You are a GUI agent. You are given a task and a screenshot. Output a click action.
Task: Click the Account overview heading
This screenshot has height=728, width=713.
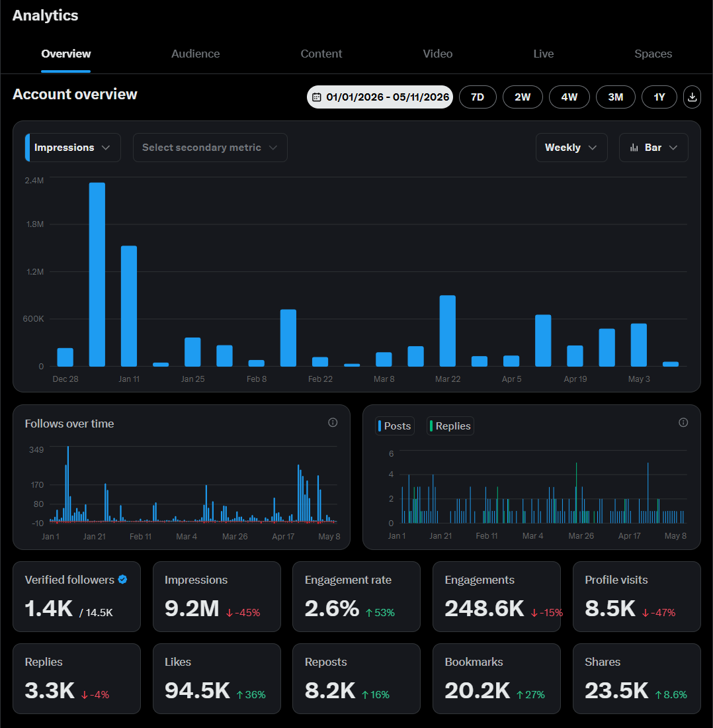(75, 94)
